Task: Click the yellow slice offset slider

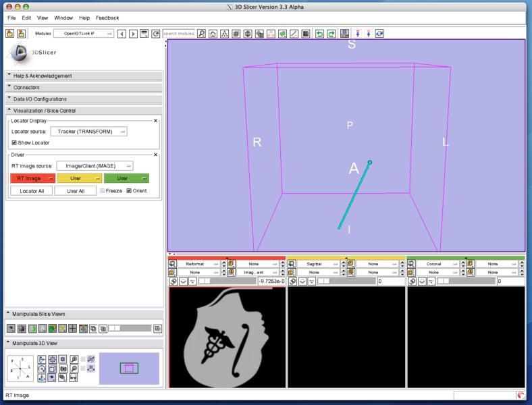Action: click(x=347, y=281)
